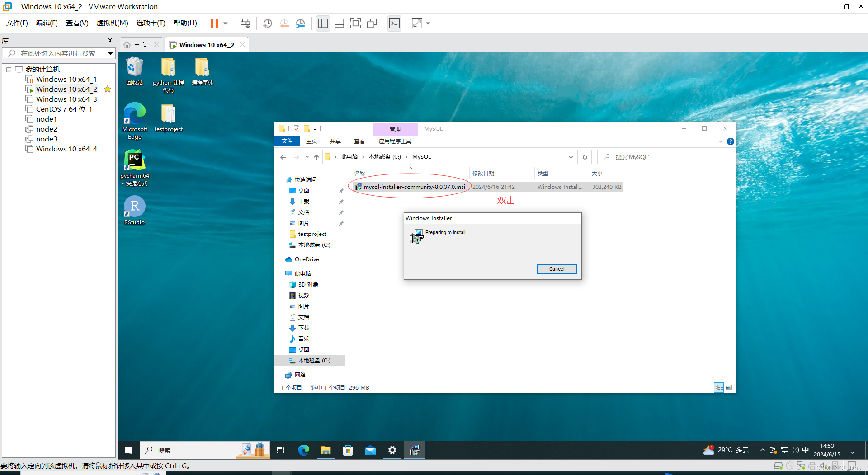Revert to snapshot toolbar icon
The width and height of the screenshot is (868, 475).
(284, 23)
